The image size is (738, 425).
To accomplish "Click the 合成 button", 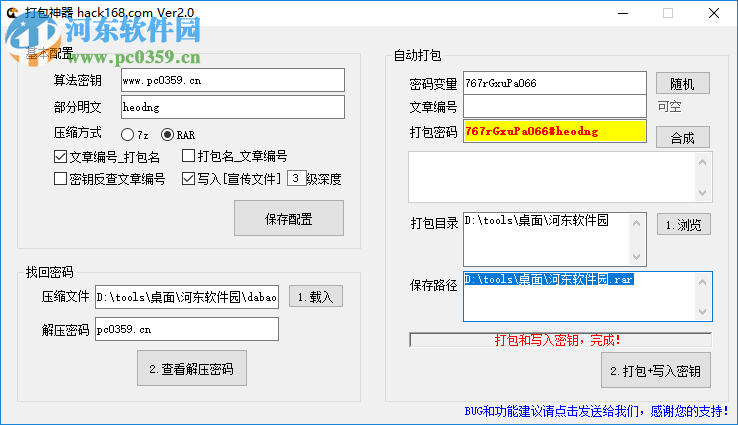I will (682, 138).
